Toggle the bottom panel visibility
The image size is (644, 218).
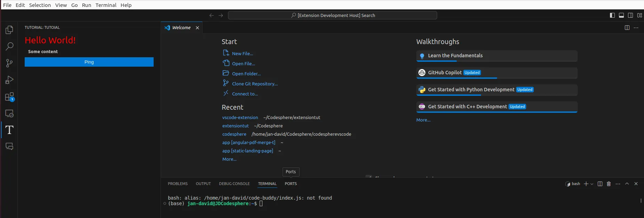point(621,15)
